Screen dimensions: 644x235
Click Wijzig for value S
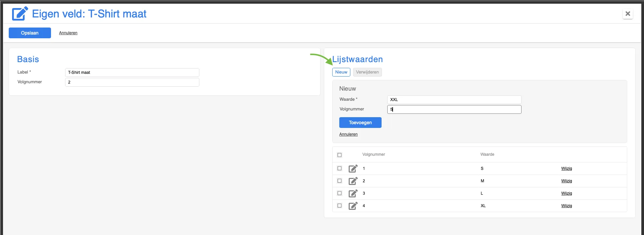pos(566,169)
